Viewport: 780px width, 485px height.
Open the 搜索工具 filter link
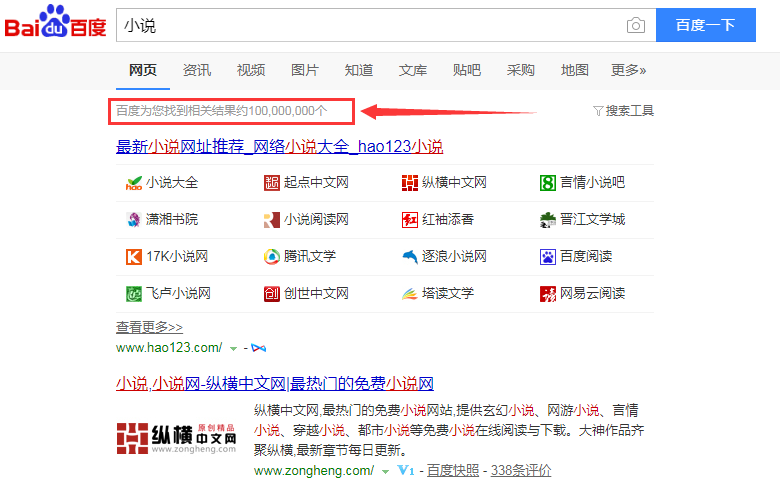(x=629, y=110)
